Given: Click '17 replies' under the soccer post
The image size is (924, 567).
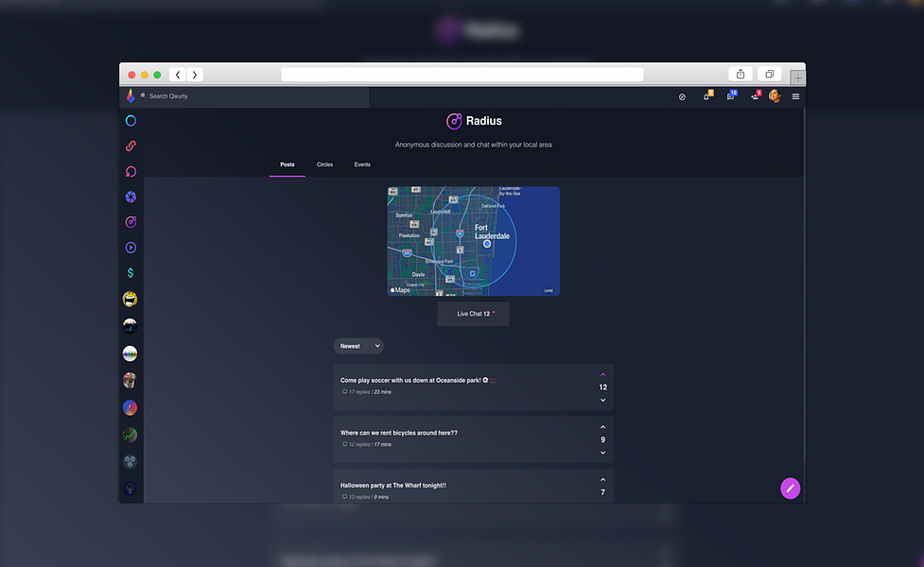Looking at the screenshot, I should point(358,392).
